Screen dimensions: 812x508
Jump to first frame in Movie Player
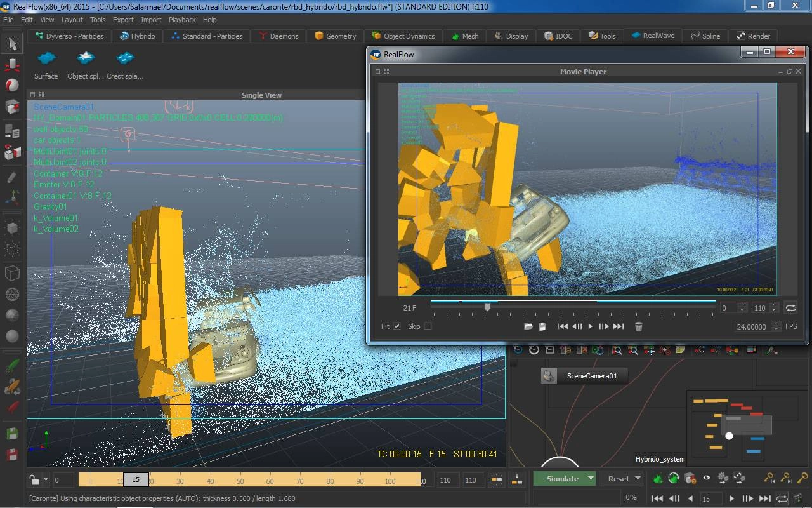562,326
